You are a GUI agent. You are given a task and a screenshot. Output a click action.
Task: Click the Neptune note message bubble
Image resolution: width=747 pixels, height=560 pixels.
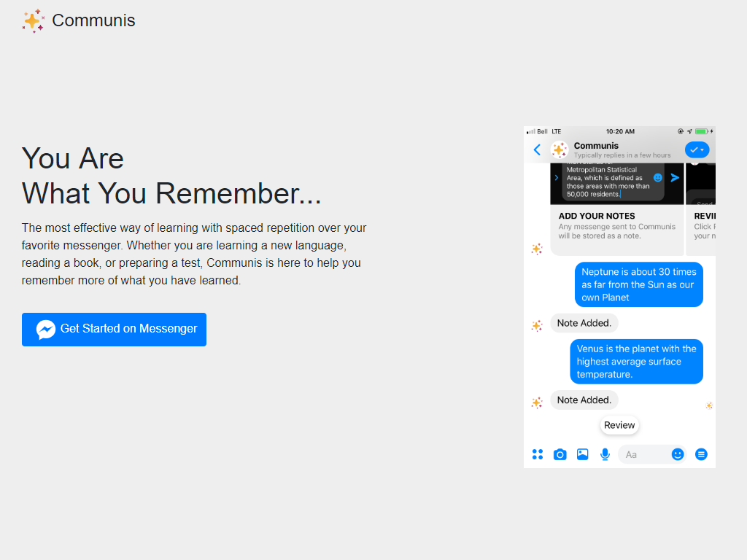click(639, 284)
